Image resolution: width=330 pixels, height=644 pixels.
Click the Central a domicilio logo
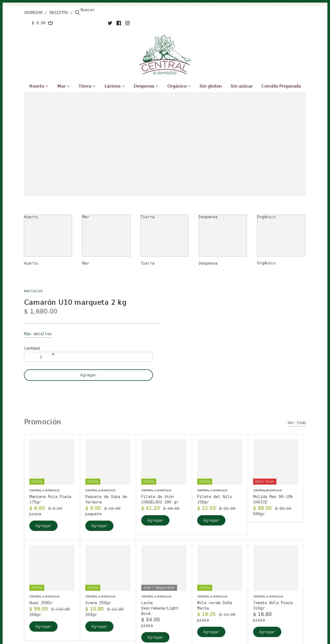(165, 55)
